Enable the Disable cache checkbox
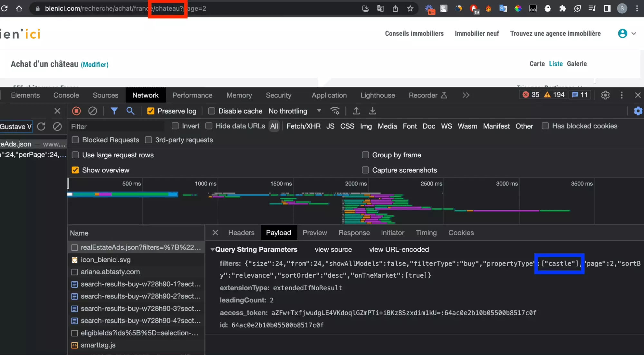The width and height of the screenshot is (644, 355). [212, 111]
